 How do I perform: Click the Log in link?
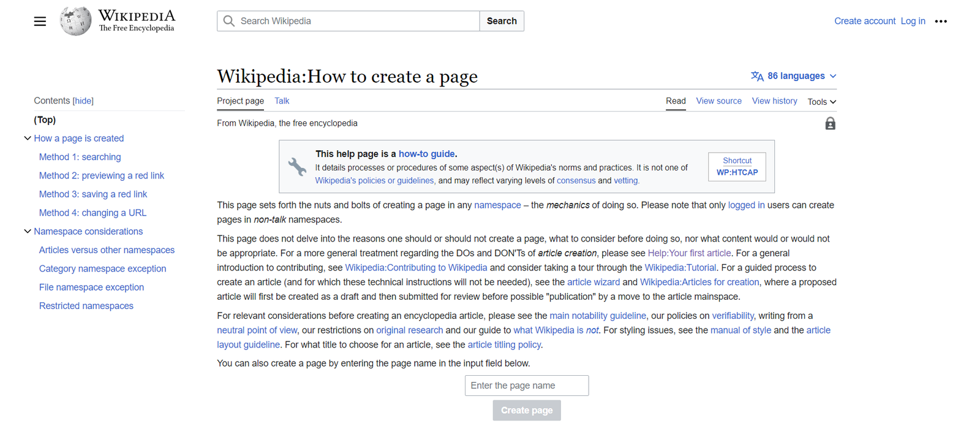click(x=913, y=21)
